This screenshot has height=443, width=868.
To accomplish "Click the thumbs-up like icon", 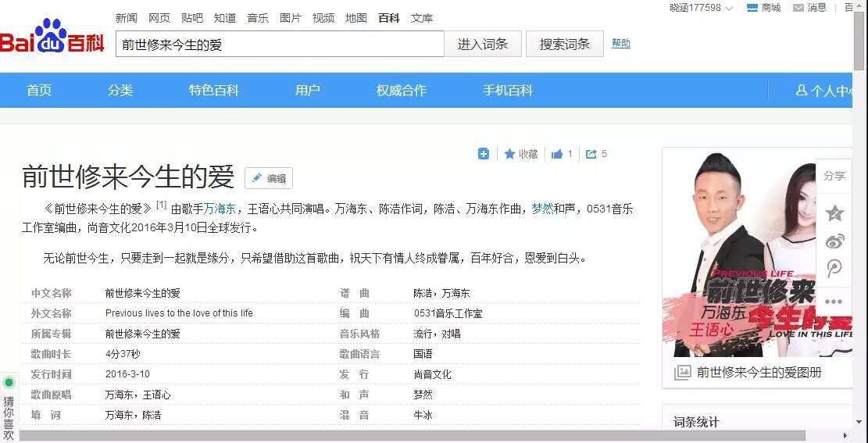I will 557,154.
